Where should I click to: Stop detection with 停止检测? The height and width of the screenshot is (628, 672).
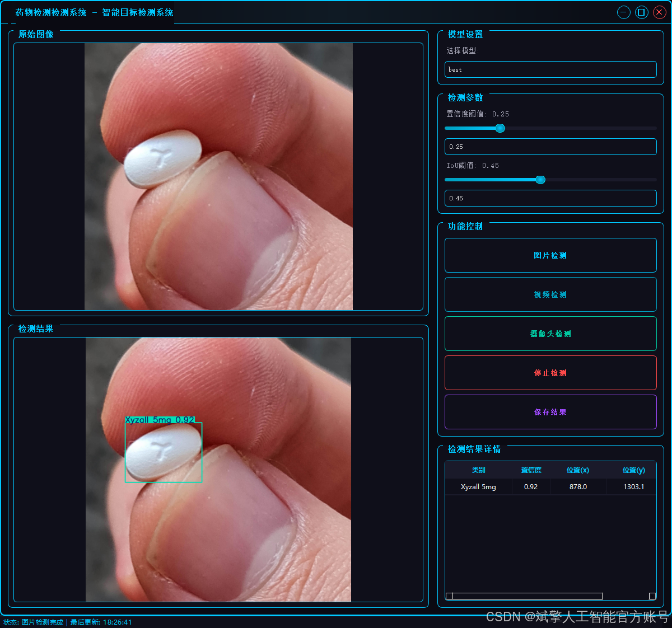tap(550, 373)
